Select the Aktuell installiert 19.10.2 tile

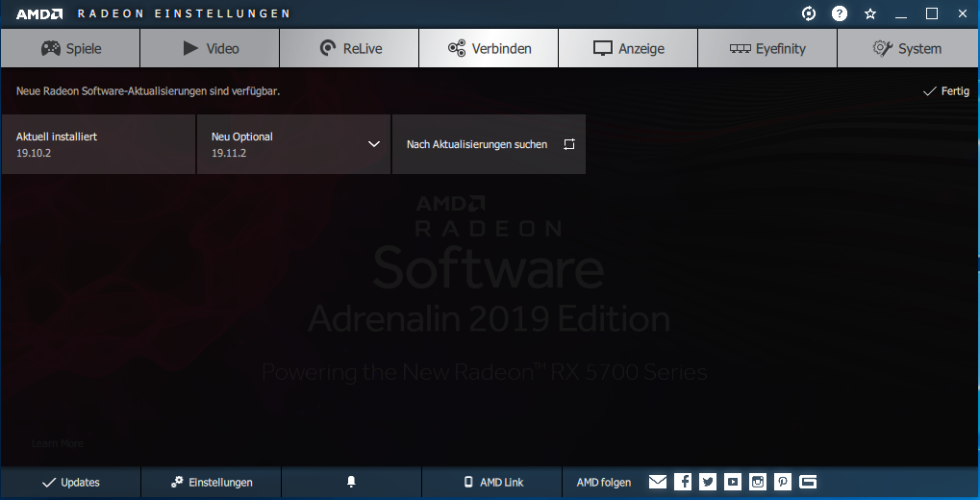[99, 144]
